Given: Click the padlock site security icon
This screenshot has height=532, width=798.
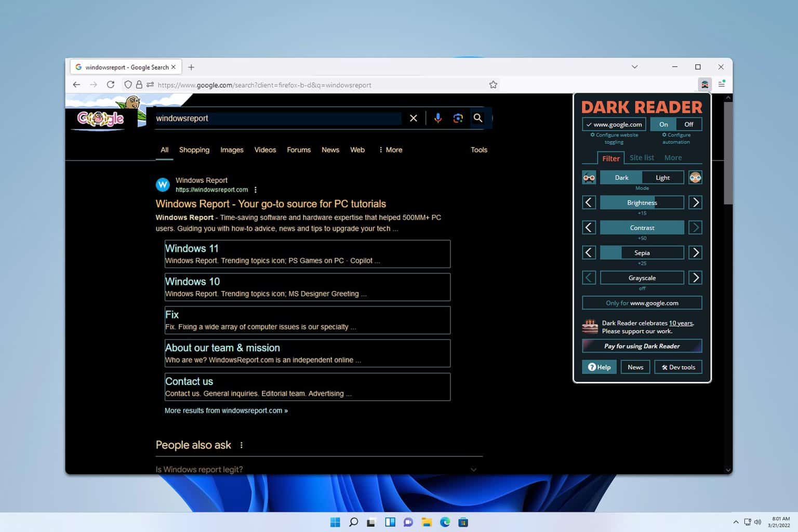Looking at the screenshot, I should coord(139,85).
